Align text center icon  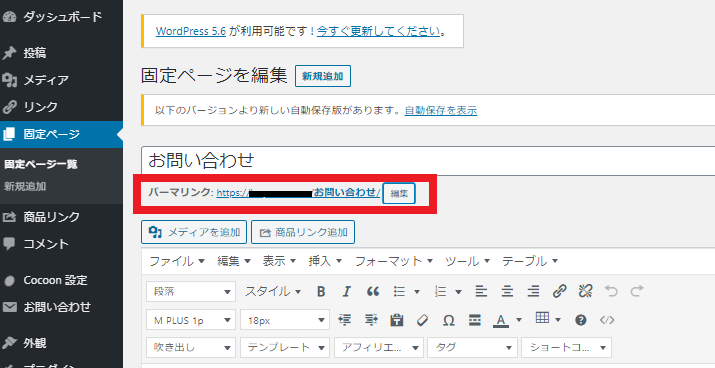pyautogui.click(x=507, y=291)
